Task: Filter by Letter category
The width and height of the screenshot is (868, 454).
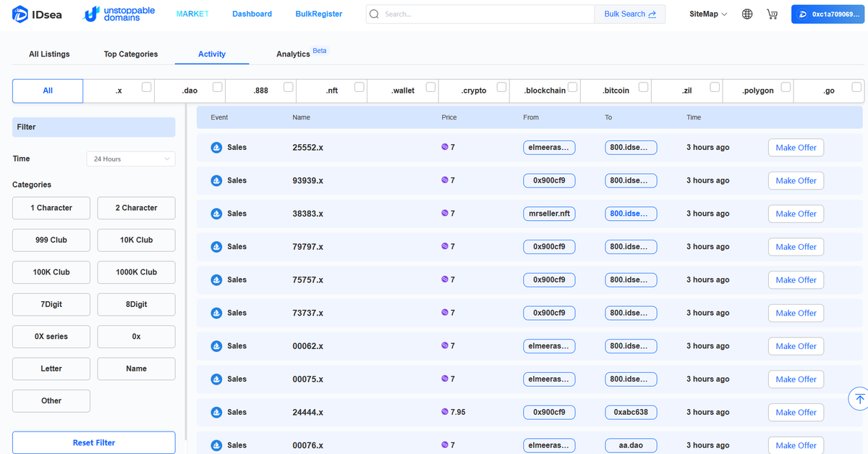Action: point(51,369)
